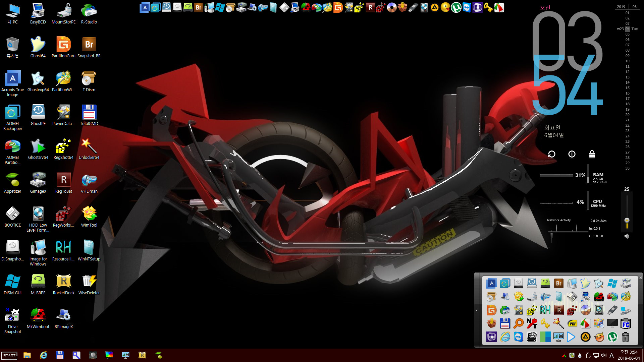This screenshot has width=644, height=362.
Task: Open PartitionGuru desktop shortcut
Action: click(63, 48)
